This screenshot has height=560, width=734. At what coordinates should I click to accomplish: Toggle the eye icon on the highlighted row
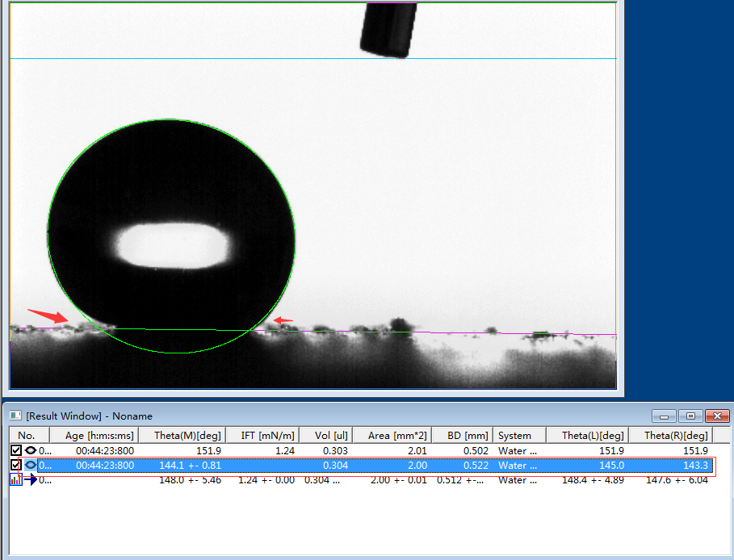click(x=31, y=465)
